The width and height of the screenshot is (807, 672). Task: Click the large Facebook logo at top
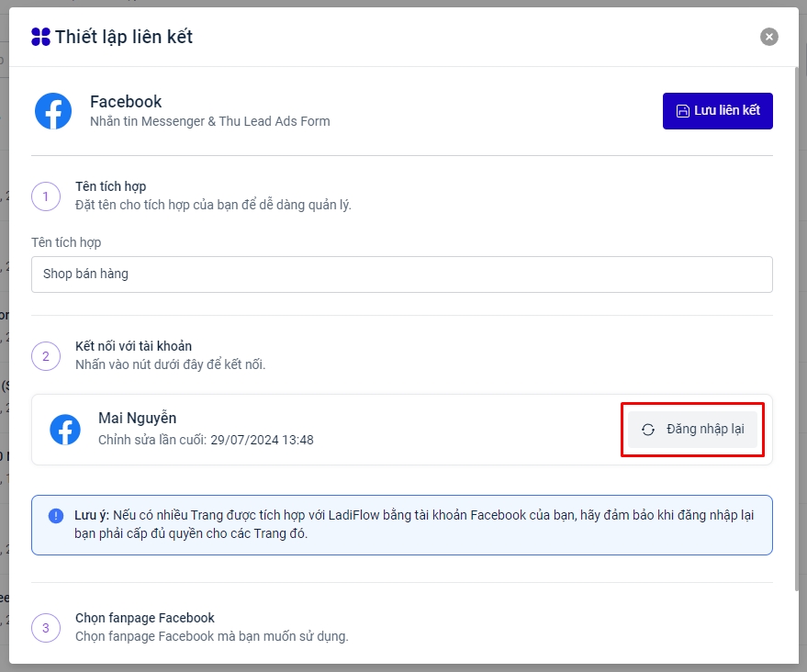53,111
